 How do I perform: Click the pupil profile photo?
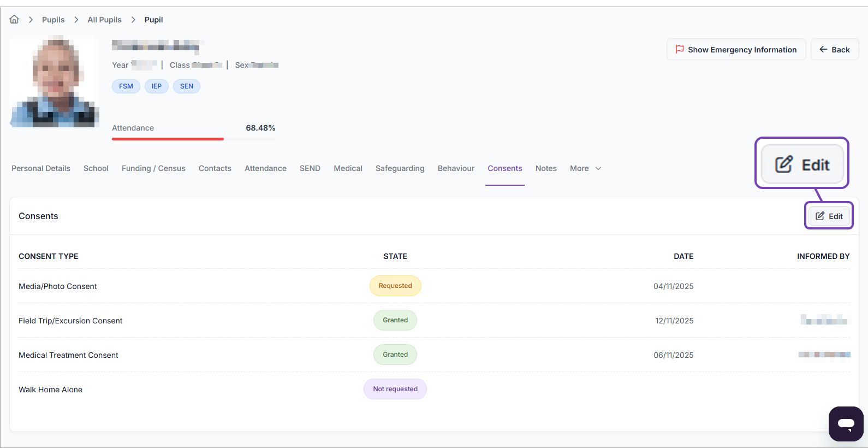click(x=54, y=81)
